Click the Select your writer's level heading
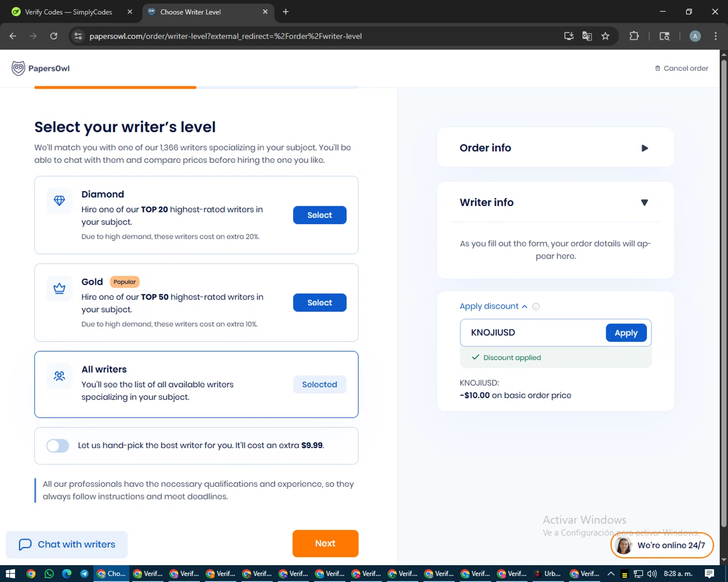728x582 pixels. point(125,127)
